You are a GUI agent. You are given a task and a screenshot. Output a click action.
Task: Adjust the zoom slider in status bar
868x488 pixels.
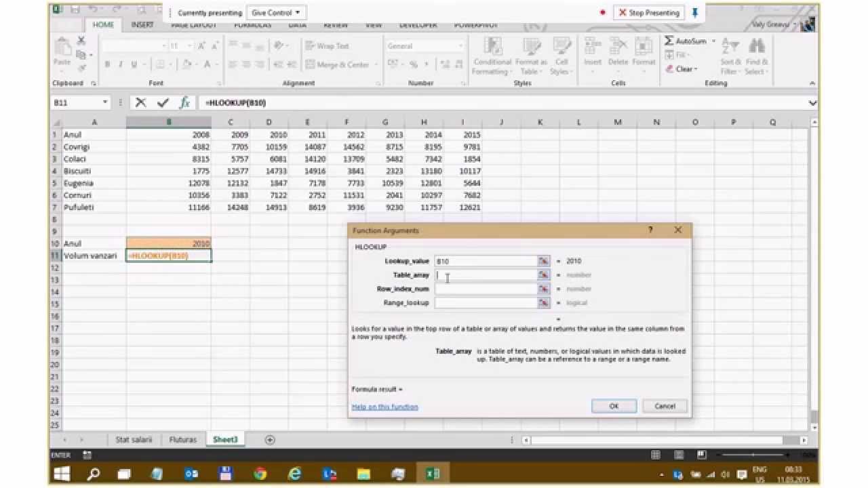click(x=753, y=455)
